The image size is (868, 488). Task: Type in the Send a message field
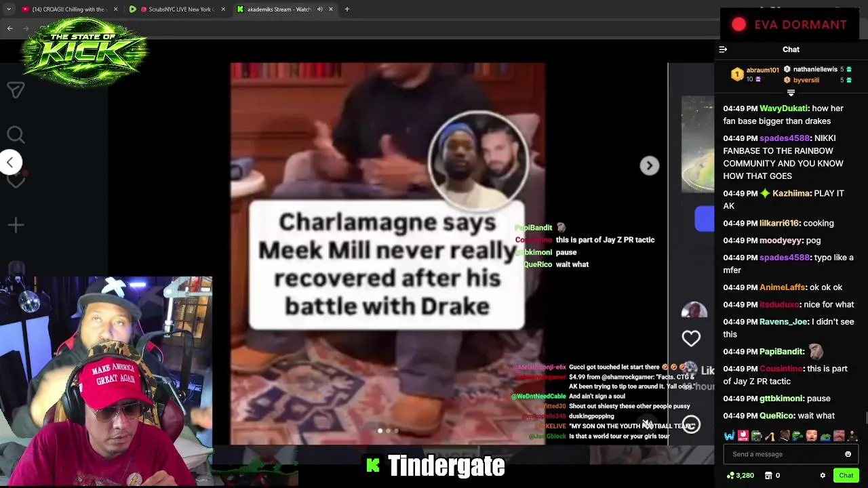(791, 454)
